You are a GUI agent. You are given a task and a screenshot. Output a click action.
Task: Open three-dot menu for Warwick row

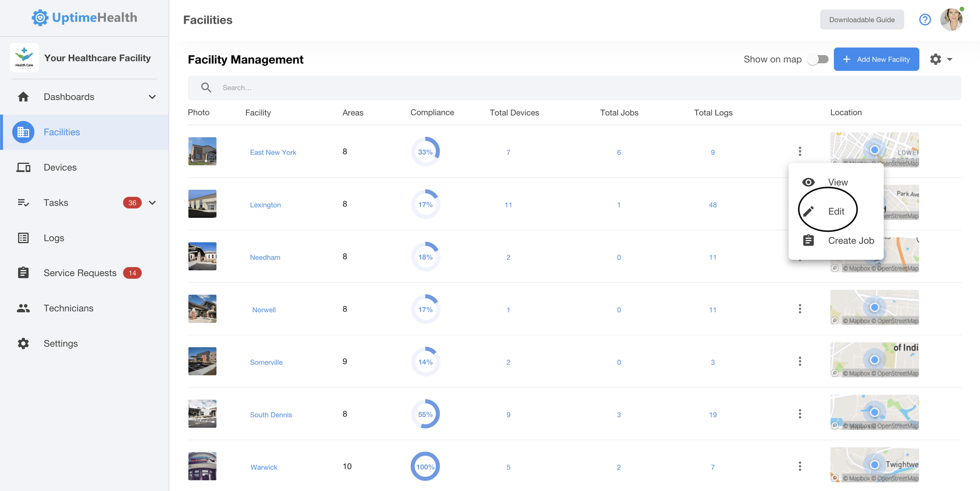pyautogui.click(x=800, y=466)
